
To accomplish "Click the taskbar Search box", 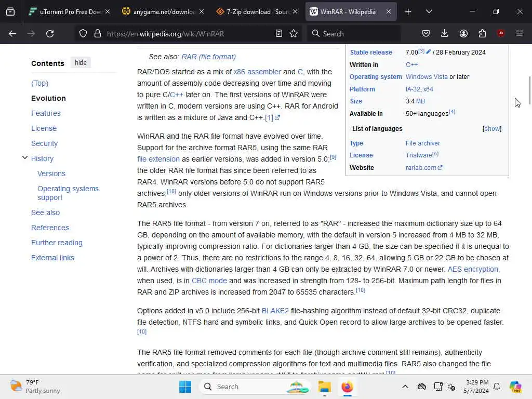I will 255,387.
